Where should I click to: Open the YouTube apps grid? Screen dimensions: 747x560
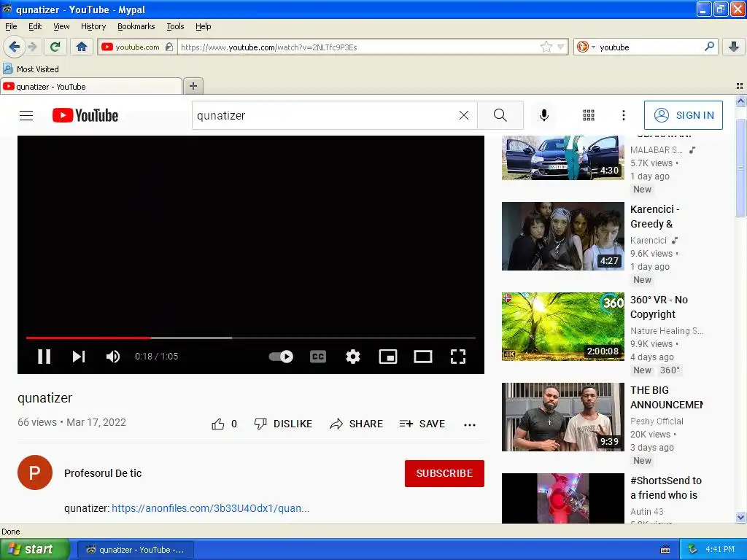[x=589, y=115]
